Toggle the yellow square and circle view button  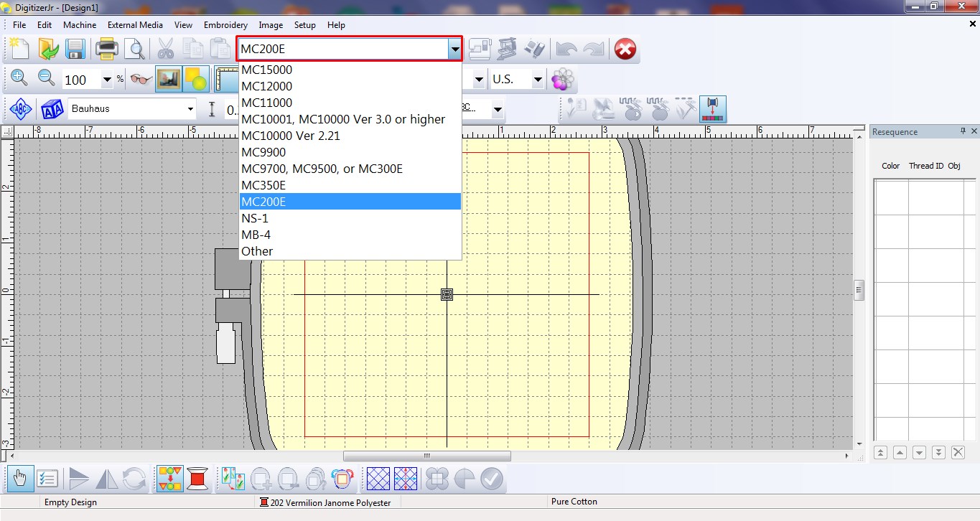click(x=195, y=79)
